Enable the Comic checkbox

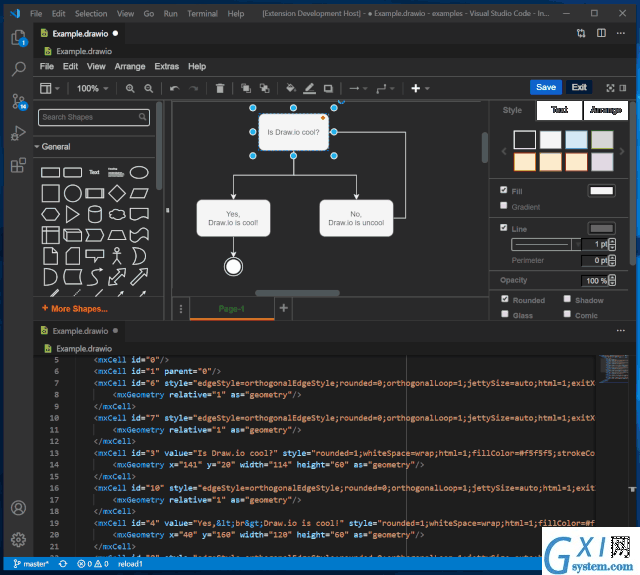567,314
